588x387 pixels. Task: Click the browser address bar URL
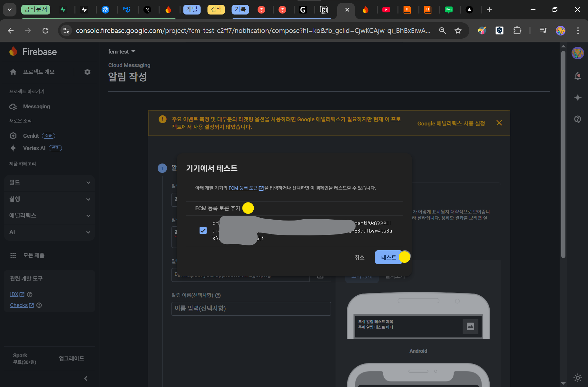tap(253, 31)
